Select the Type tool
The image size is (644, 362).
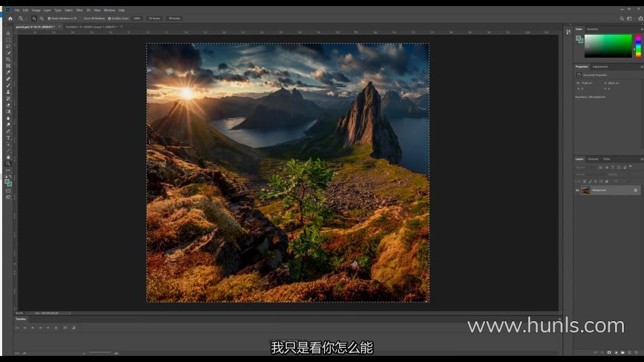(8, 138)
